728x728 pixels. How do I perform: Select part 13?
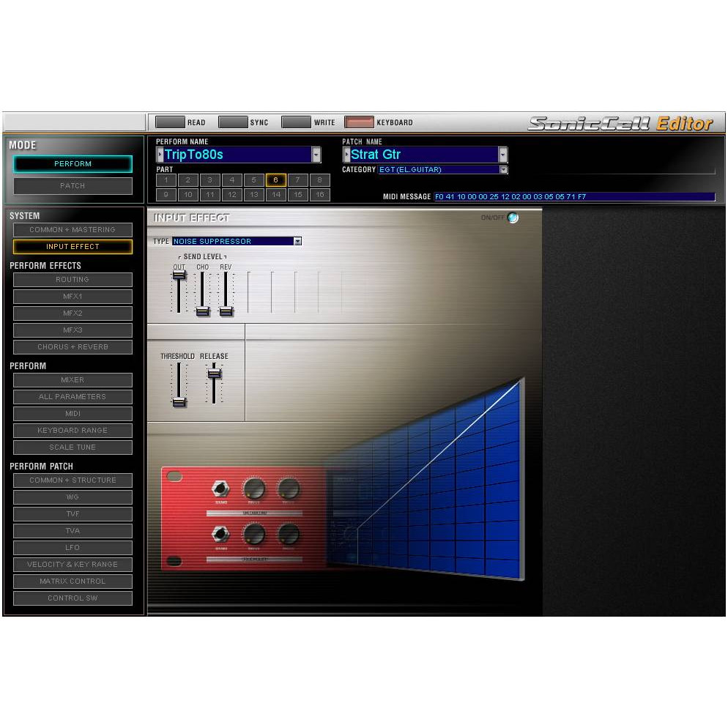[x=254, y=195]
